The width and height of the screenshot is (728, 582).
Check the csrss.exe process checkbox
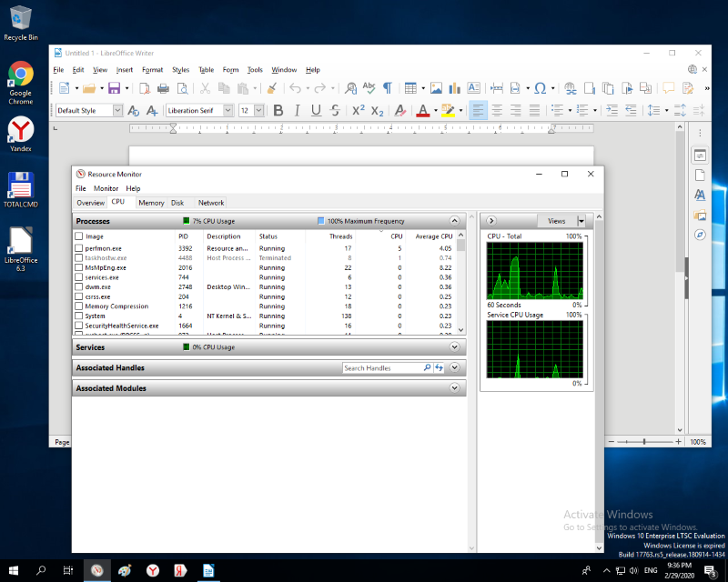[x=79, y=296]
